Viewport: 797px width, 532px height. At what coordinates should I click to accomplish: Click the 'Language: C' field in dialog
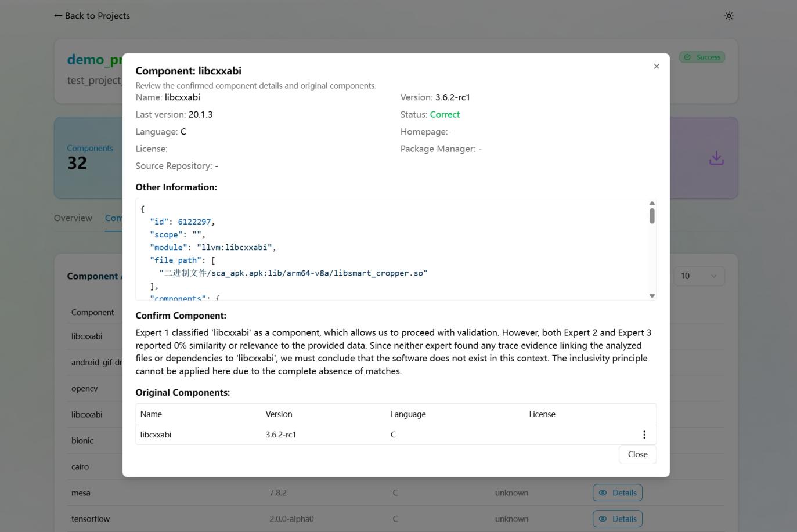161,132
